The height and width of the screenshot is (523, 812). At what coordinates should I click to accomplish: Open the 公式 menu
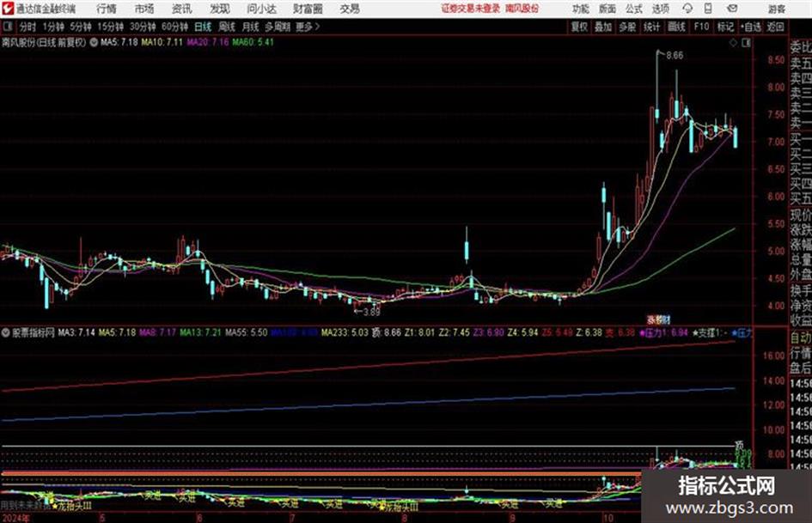[x=634, y=9]
